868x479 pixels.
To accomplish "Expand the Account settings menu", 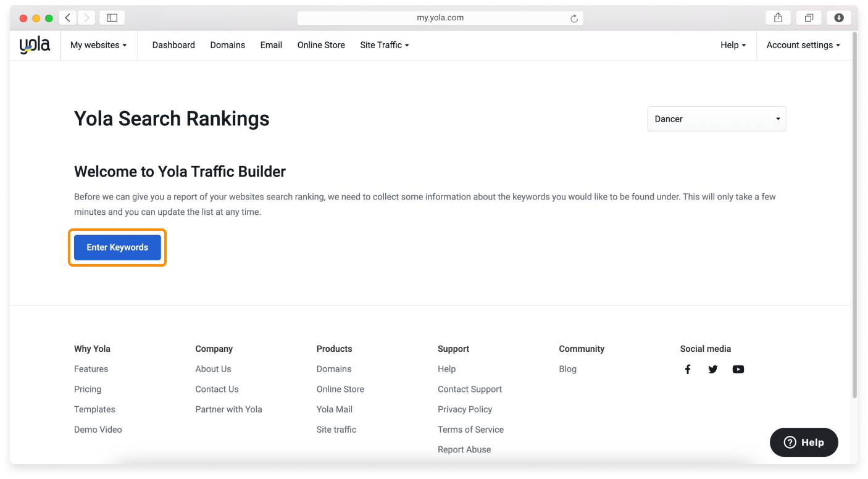I will pos(802,44).
